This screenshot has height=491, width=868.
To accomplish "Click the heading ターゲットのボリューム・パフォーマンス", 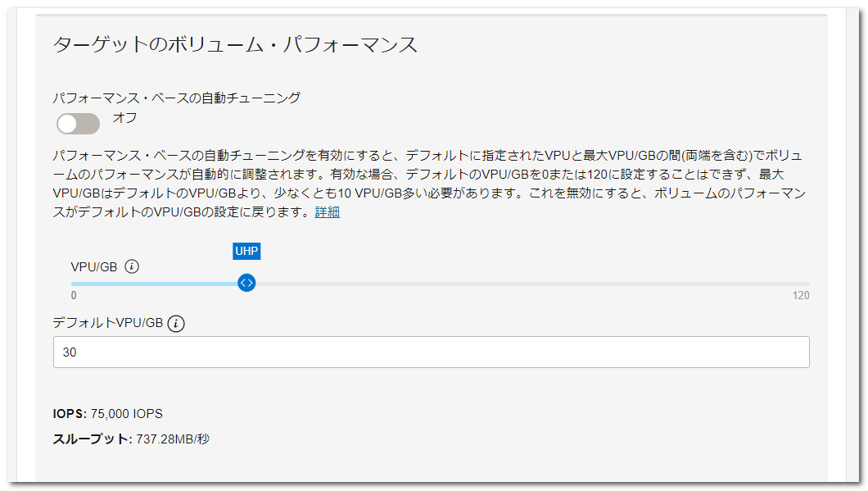I will (x=235, y=44).
